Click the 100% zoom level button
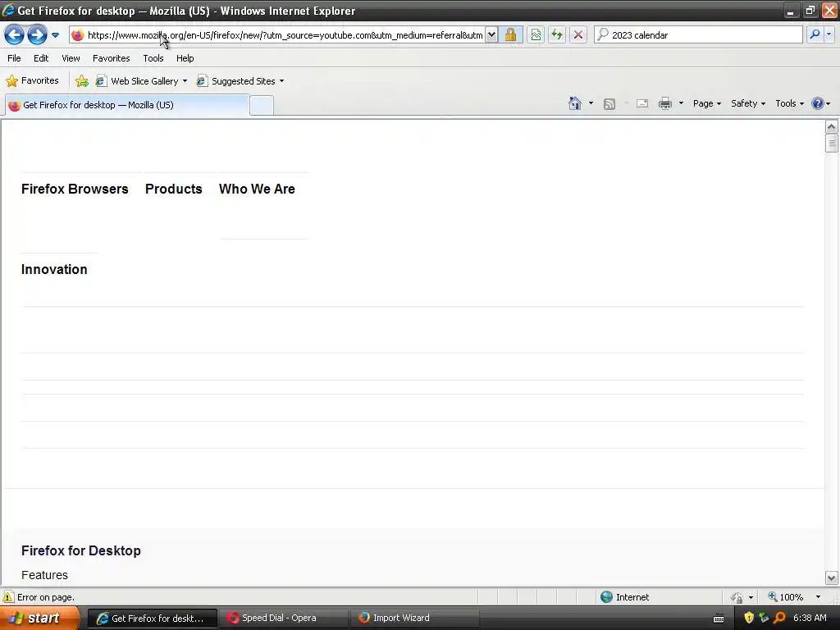The height and width of the screenshot is (630, 840). [x=785, y=597]
